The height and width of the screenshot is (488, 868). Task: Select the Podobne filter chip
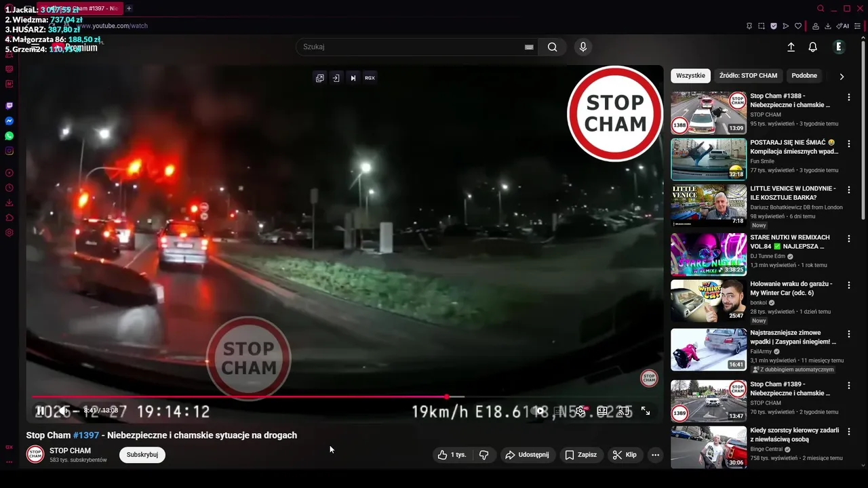(x=804, y=75)
